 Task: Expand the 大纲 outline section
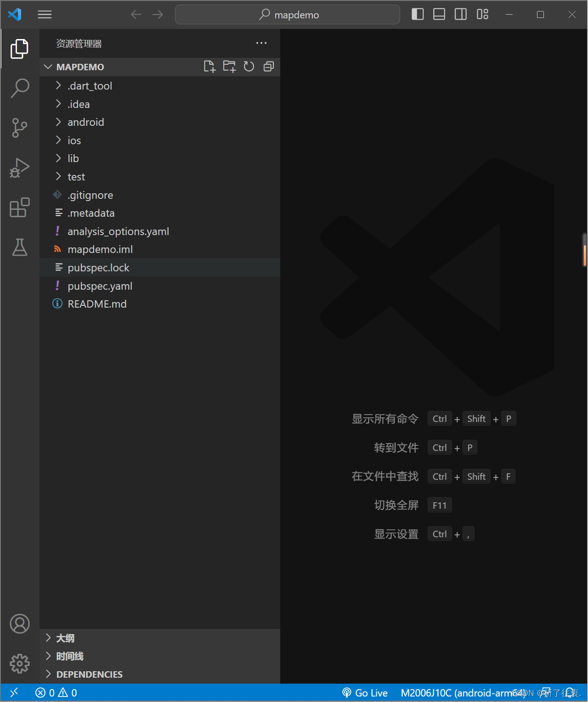(160, 638)
